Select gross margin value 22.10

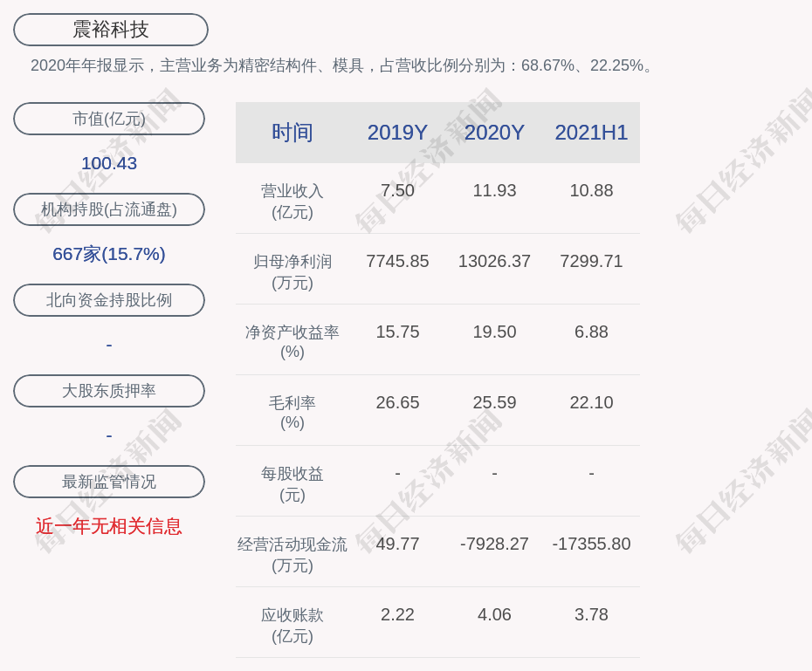(591, 402)
